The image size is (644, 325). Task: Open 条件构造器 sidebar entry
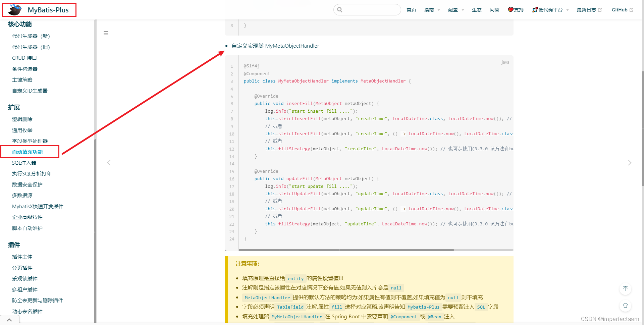point(25,69)
